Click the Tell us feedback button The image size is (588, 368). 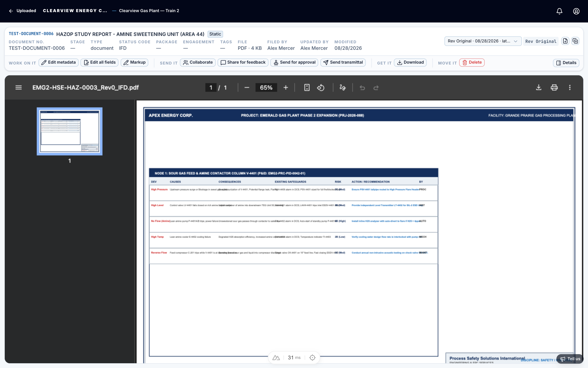[x=570, y=359]
